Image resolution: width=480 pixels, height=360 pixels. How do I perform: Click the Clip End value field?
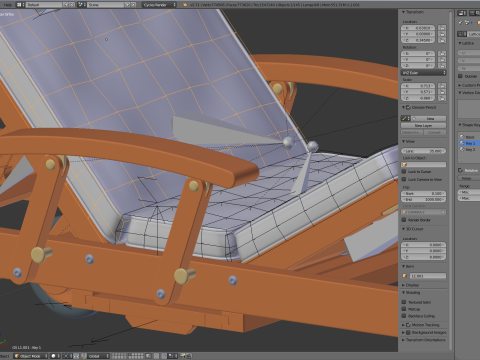point(423,199)
